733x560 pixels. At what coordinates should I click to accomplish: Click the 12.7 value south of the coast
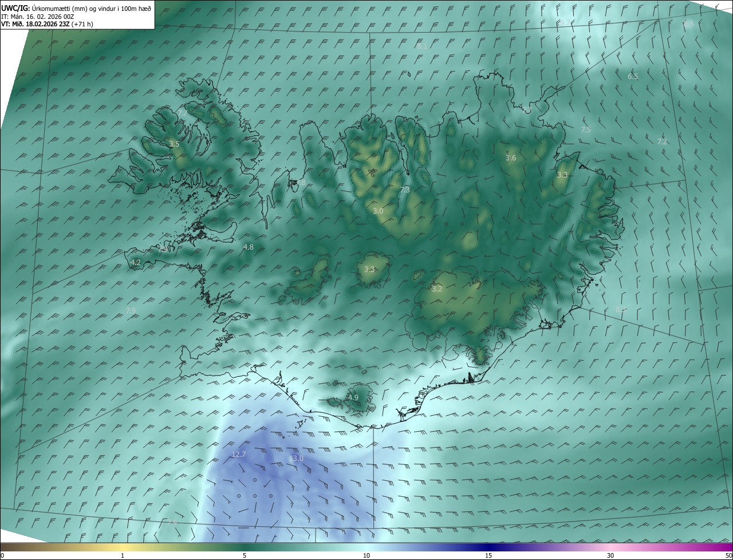(239, 455)
